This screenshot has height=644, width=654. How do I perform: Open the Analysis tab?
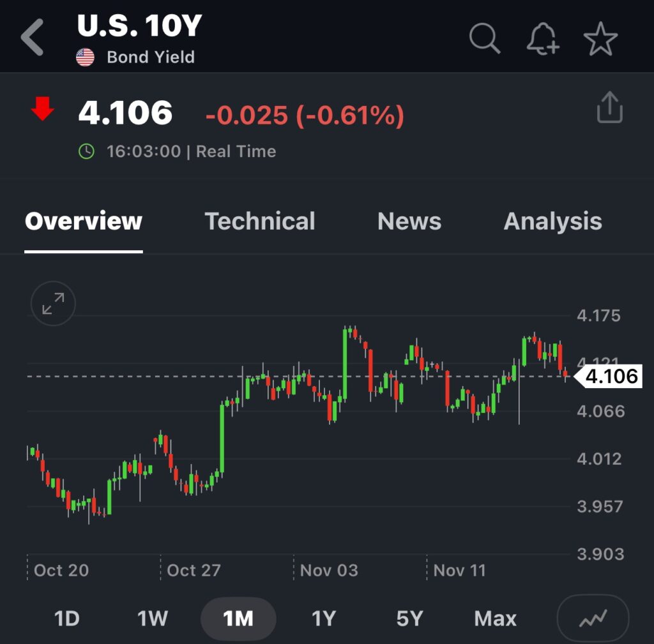click(x=552, y=221)
